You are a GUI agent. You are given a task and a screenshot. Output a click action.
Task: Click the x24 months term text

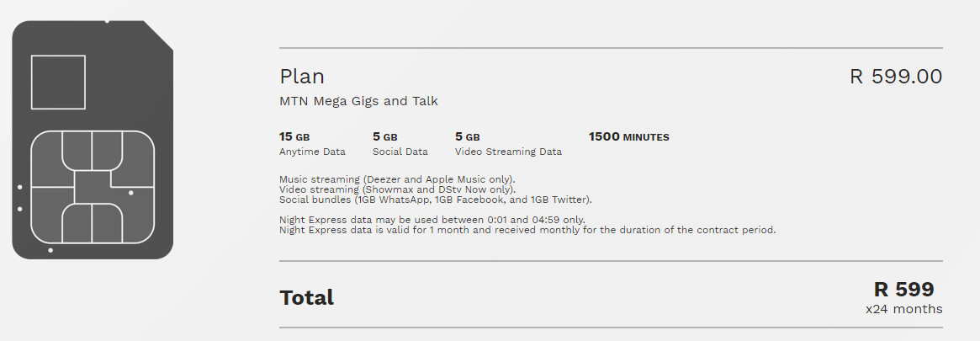tap(903, 309)
